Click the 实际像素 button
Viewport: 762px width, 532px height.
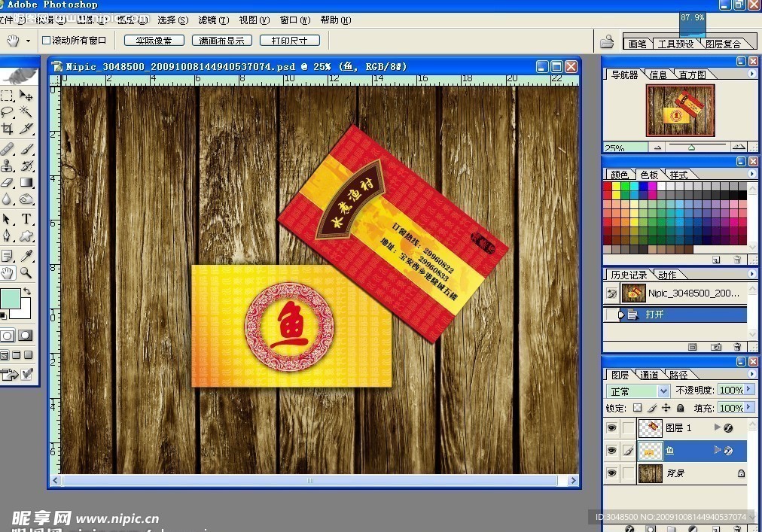(154, 41)
